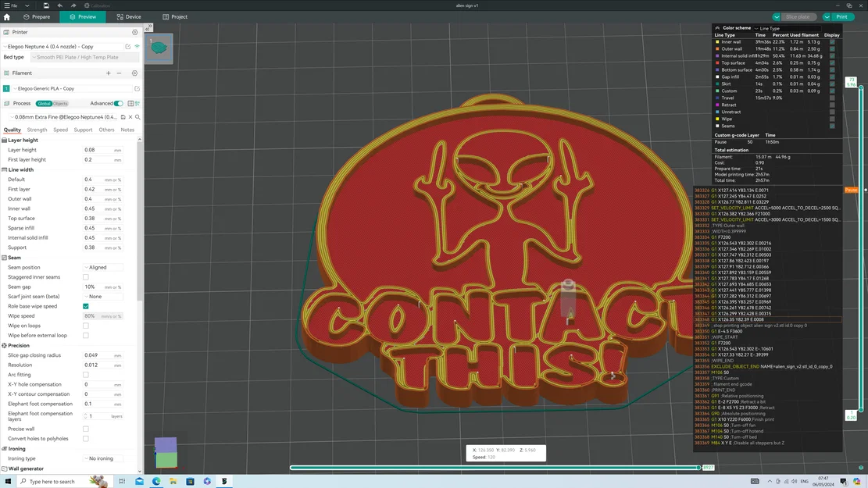
Task: Click the undo arrow icon
Action: click(60, 5)
